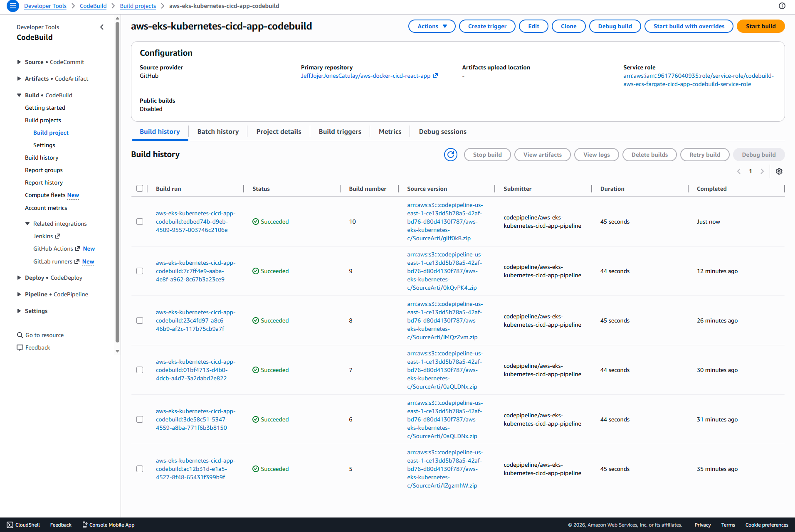Click the View logs button
Viewport: 795px width, 532px height.
[597, 155]
